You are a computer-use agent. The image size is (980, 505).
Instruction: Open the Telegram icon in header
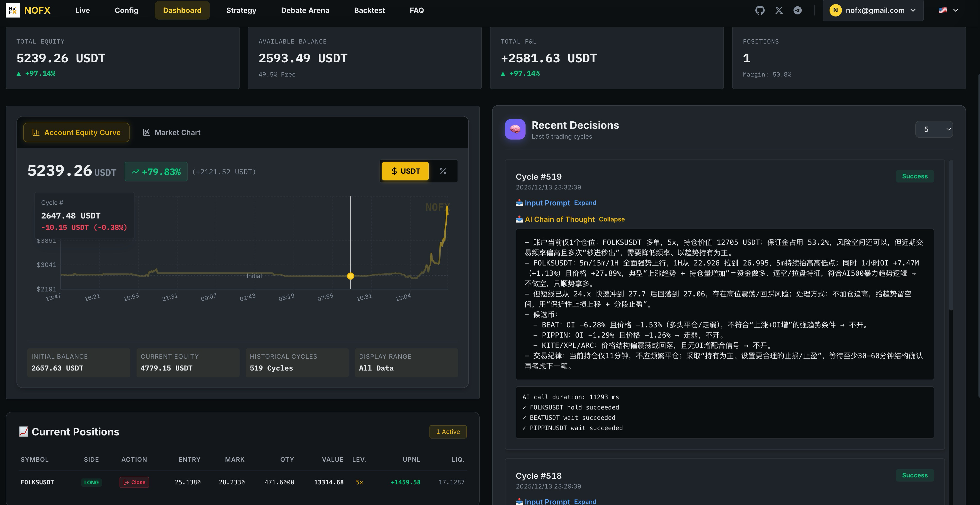click(797, 10)
